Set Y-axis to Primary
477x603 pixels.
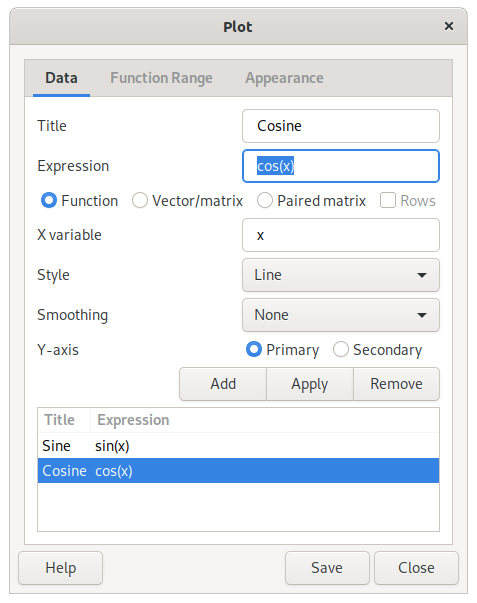coord(282,350)
